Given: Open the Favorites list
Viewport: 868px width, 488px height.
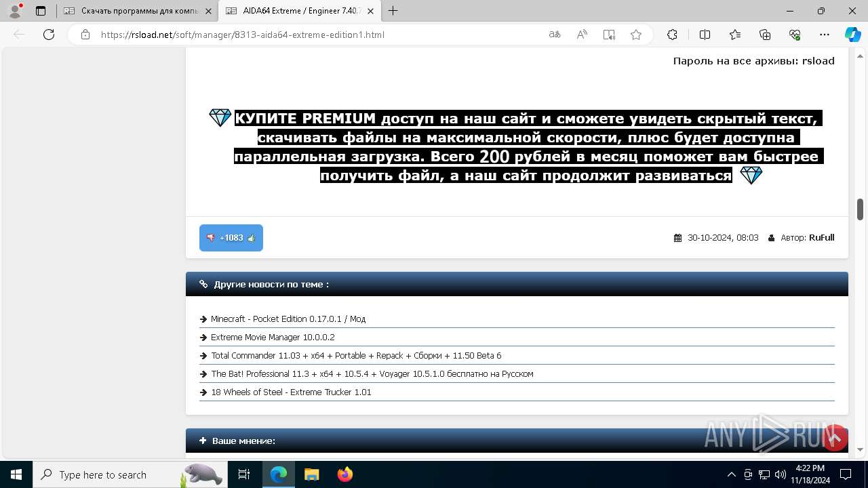Looking at the screenshot, I should tap(735, 35).
